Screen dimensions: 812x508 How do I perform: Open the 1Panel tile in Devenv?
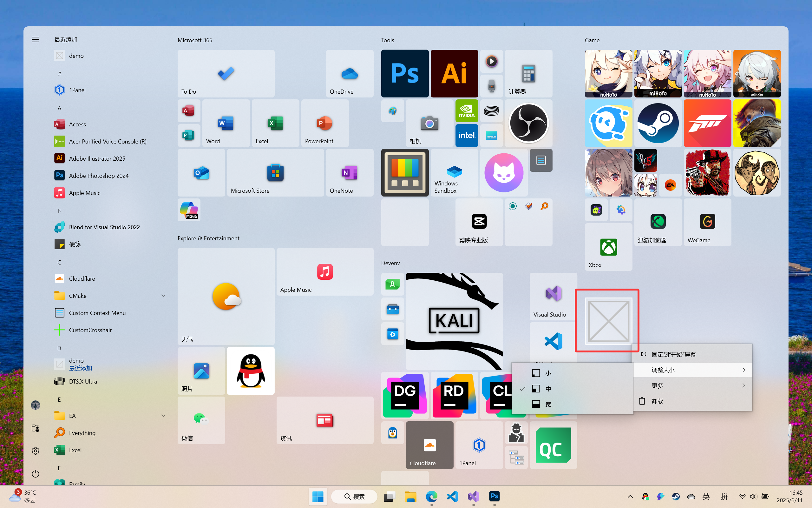479,445
